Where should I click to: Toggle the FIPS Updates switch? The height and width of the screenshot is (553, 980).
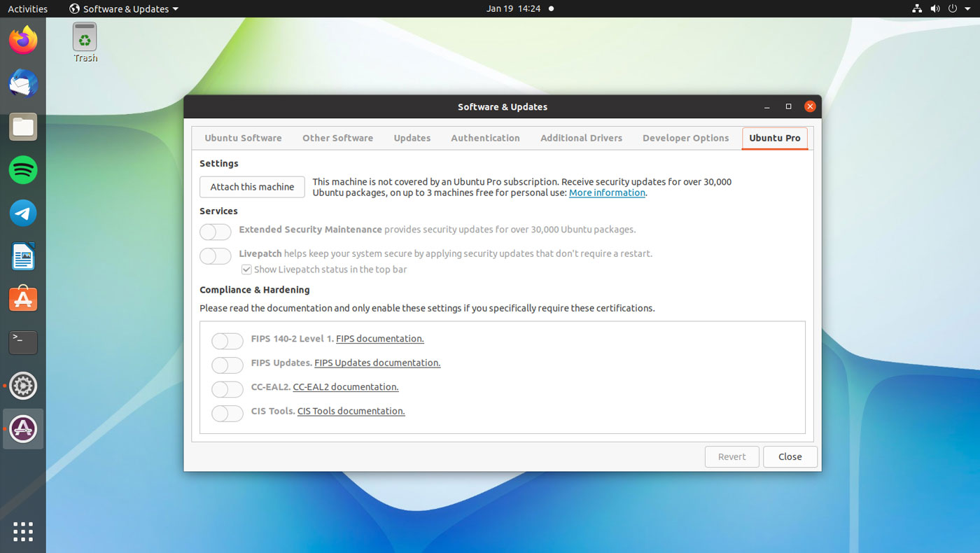(227, 365)
